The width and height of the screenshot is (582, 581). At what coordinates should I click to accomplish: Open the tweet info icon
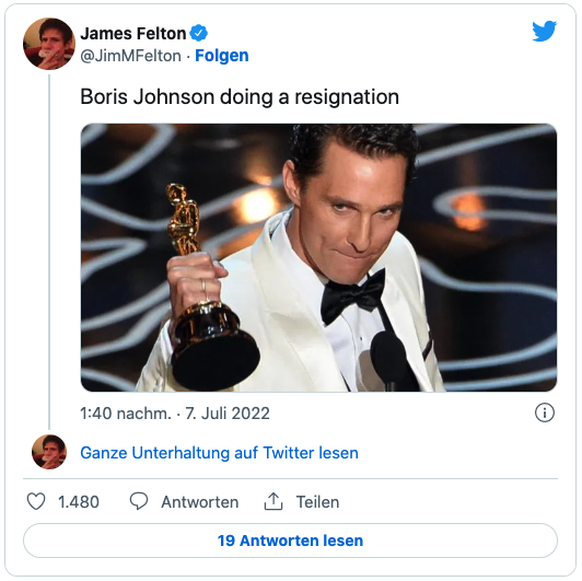pyautogui.click(x=545, y=413)
